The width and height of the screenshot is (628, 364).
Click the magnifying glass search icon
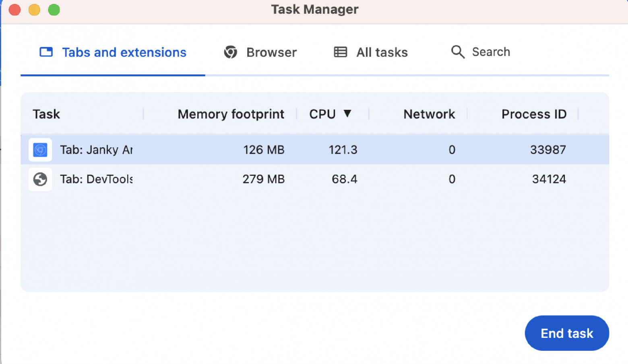(x=458, y=52)
